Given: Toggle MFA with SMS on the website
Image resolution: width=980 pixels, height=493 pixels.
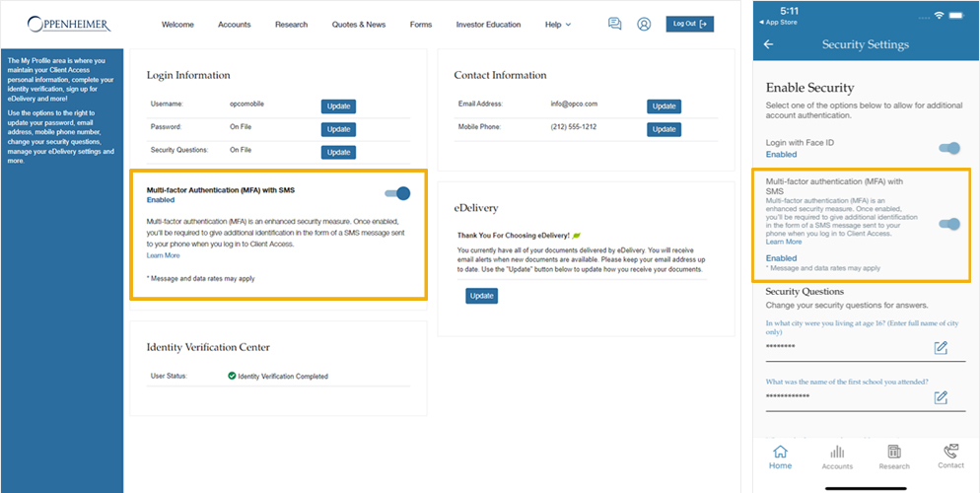Looking at the screenshot, I should (397, 193).
